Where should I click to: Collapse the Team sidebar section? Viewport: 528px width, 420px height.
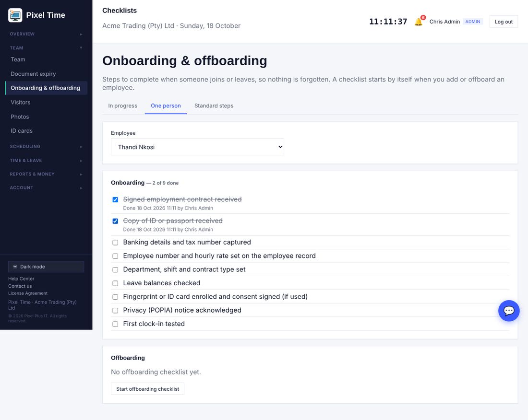click(46, 48)
